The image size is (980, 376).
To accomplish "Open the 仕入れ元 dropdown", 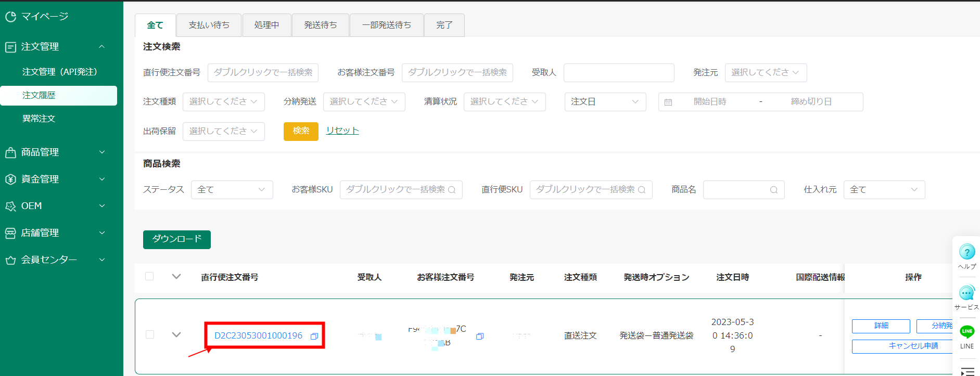I will tap(884, 190).
